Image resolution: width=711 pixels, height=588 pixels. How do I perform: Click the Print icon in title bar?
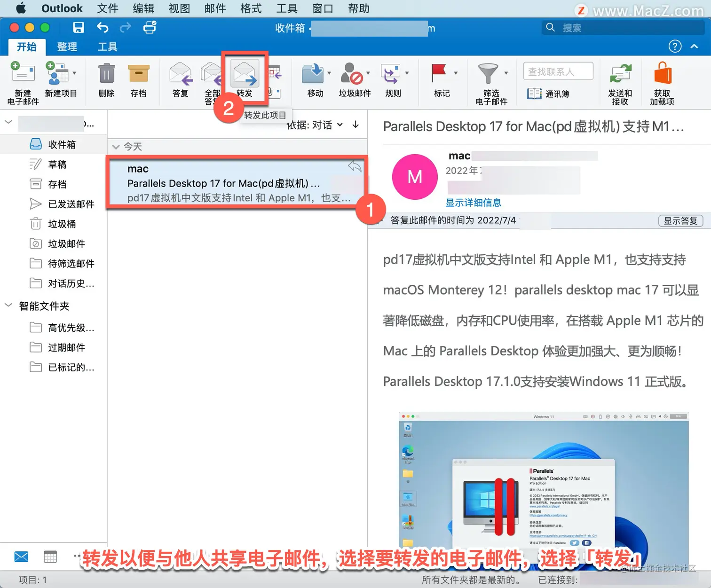click(x=150, y=28)
